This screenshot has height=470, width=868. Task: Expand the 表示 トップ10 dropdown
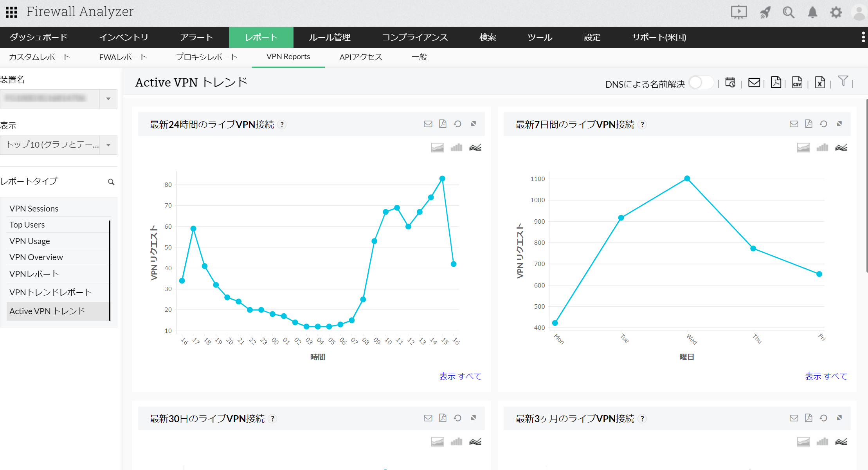tap(108, 145)
